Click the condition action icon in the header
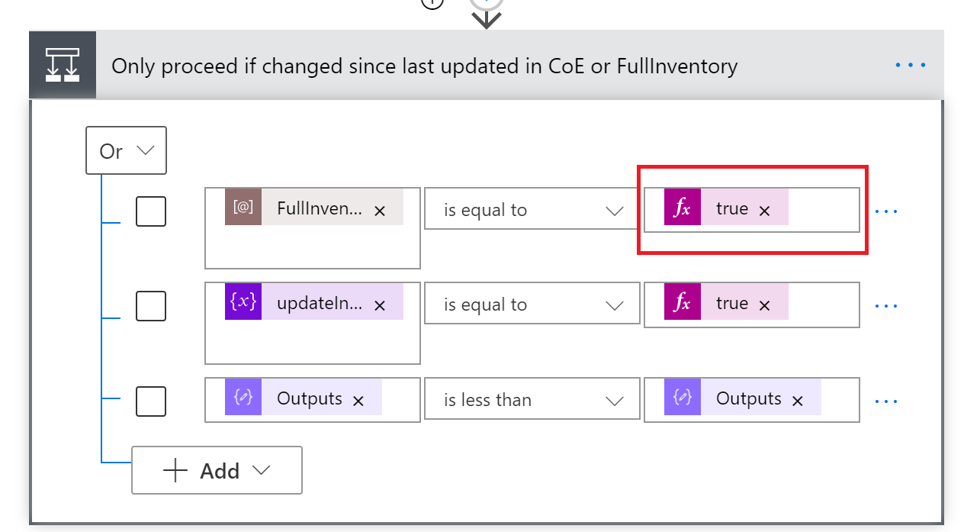 (62, 64)
